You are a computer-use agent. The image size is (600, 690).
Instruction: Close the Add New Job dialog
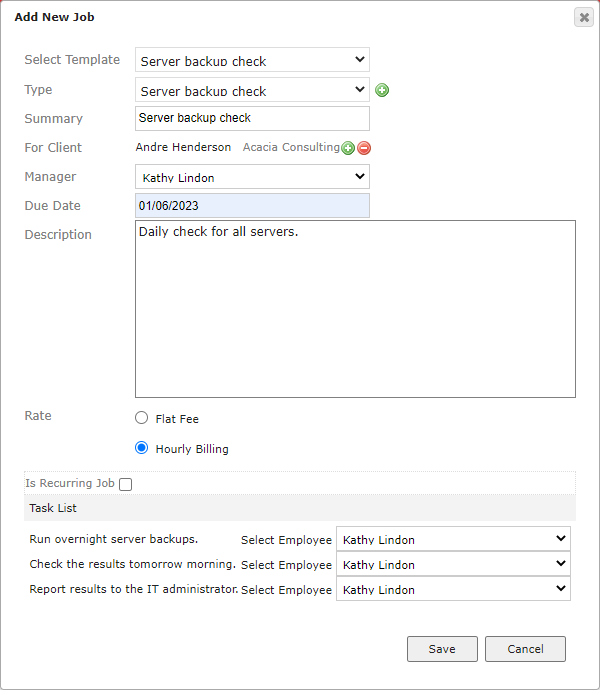point(584,18)
